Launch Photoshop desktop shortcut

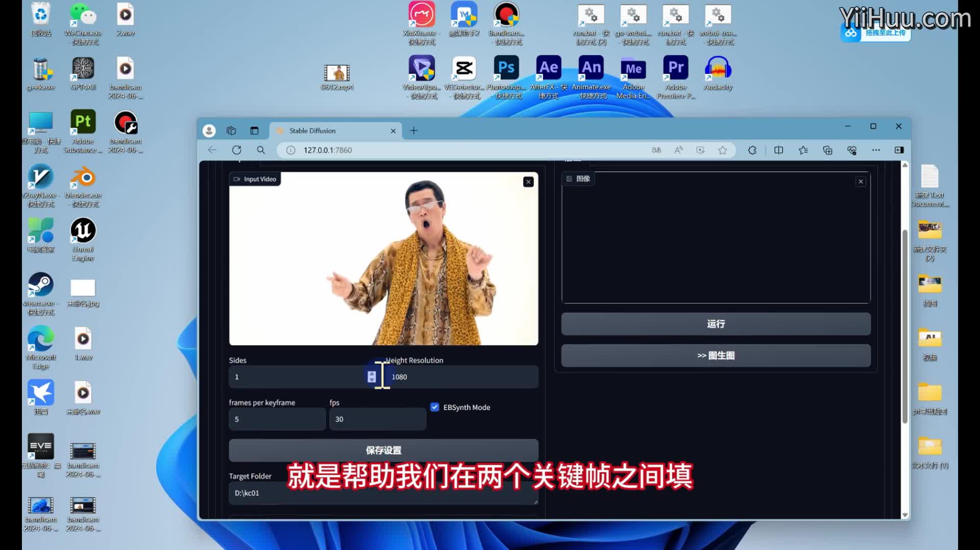(x=506, y=77)
